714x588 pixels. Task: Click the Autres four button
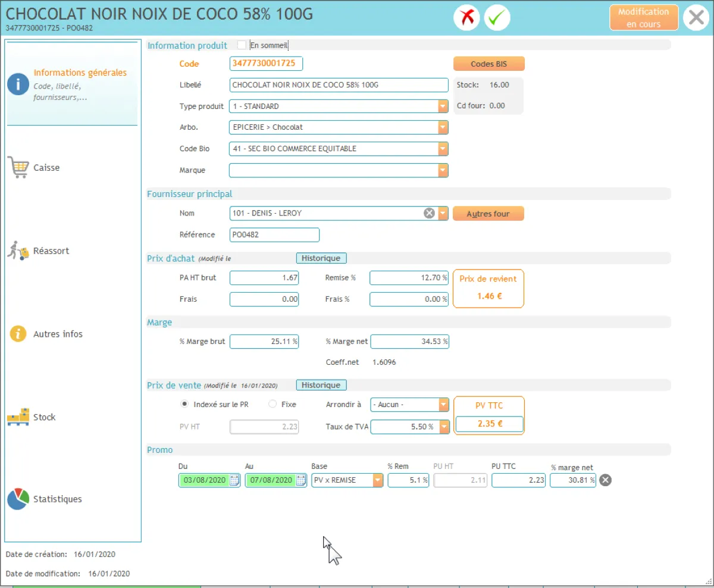488,214
